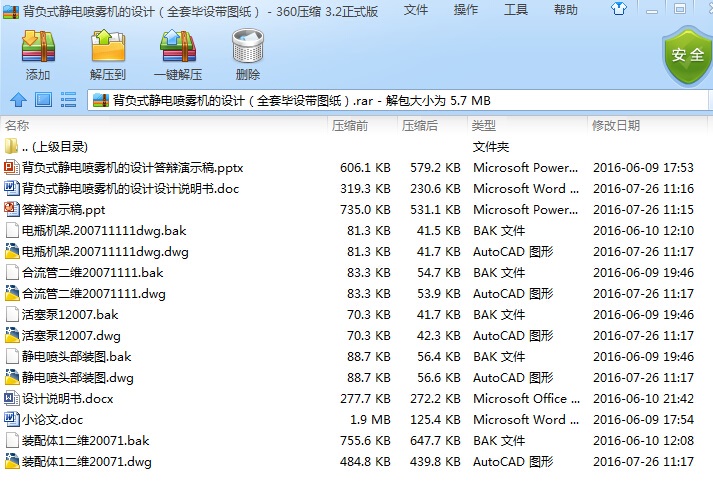Screen dimensions: 713x485
Task: Click the icon of 答辩演示稿.ppt
Action: click(11, 209)
